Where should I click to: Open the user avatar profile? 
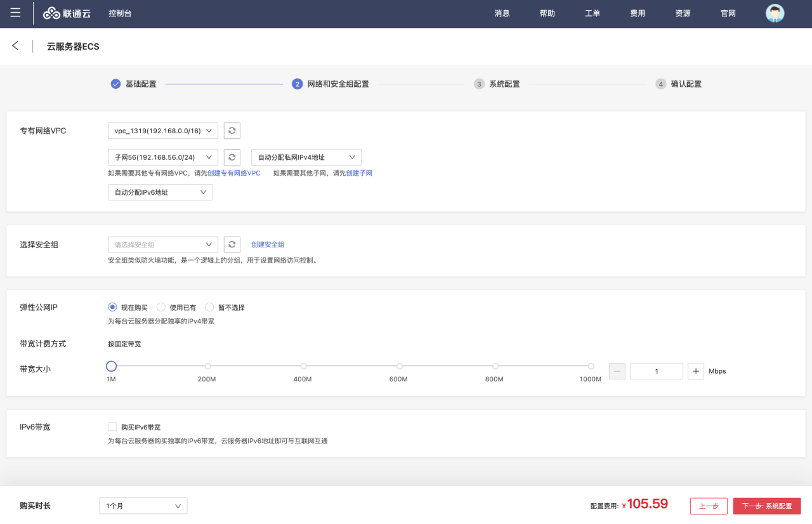775,13
